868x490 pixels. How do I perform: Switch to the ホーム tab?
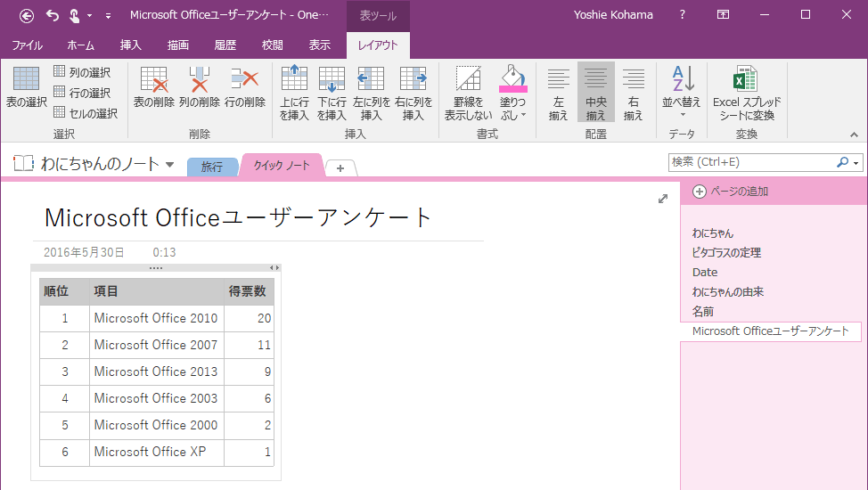[81, 45]
